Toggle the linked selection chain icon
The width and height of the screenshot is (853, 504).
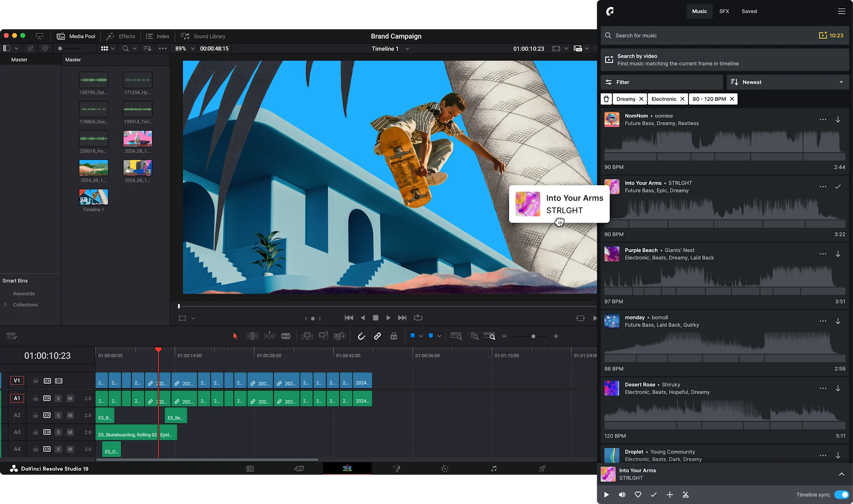[x=377, y=336]
